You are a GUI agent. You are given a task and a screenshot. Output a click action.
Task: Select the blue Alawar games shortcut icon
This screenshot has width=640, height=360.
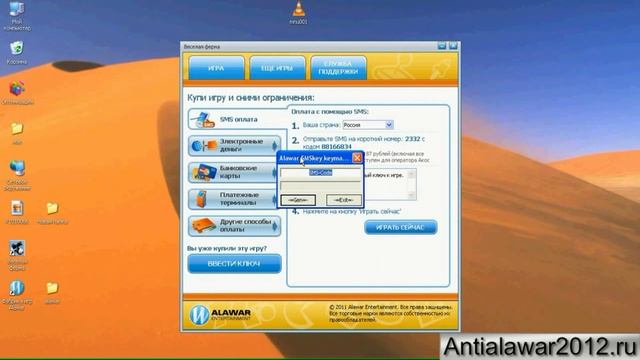(x=17, y=288)
